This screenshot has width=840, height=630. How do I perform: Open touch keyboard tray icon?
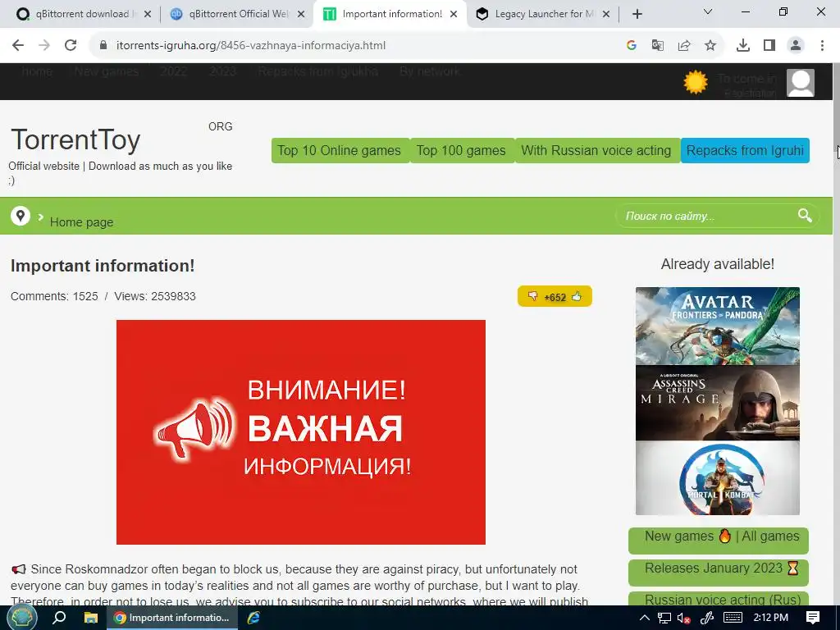733,618
